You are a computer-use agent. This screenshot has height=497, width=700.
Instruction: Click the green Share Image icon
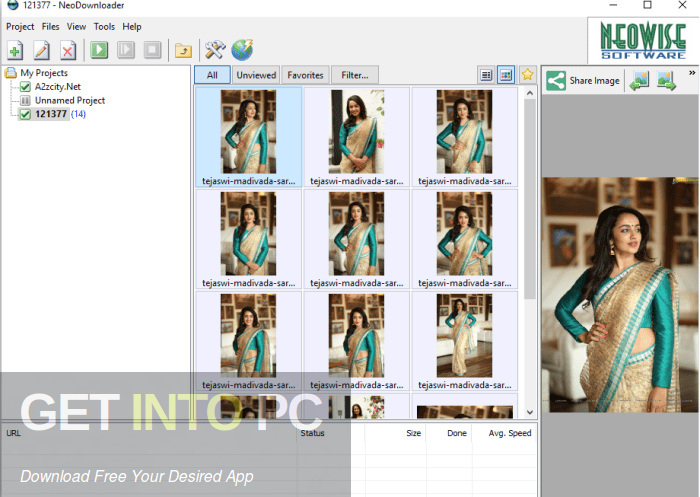pos(556,81)
